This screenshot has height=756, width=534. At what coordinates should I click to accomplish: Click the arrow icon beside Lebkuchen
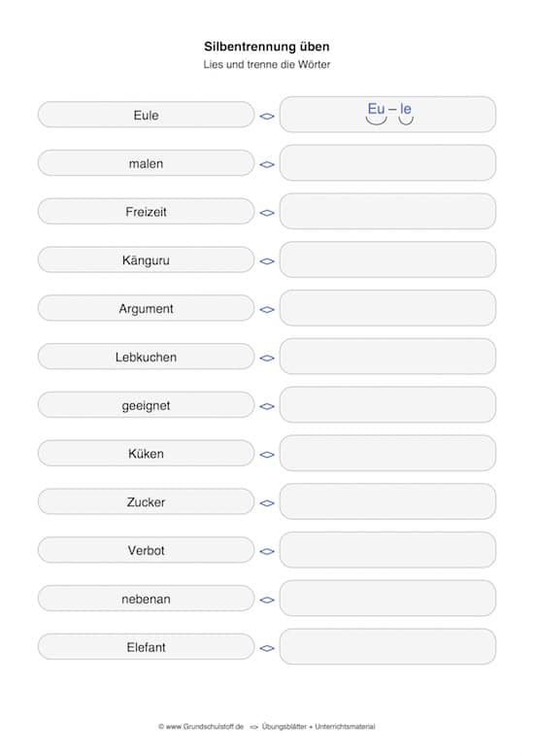(267, 358)
